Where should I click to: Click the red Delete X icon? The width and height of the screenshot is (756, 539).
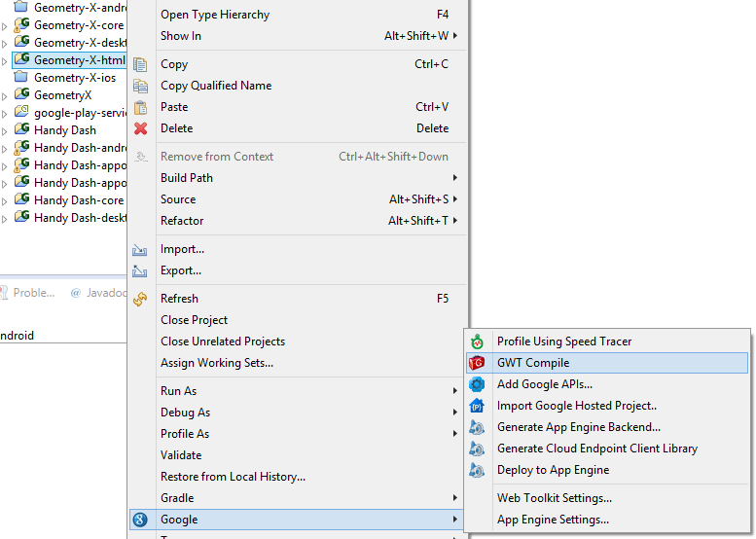140,128
